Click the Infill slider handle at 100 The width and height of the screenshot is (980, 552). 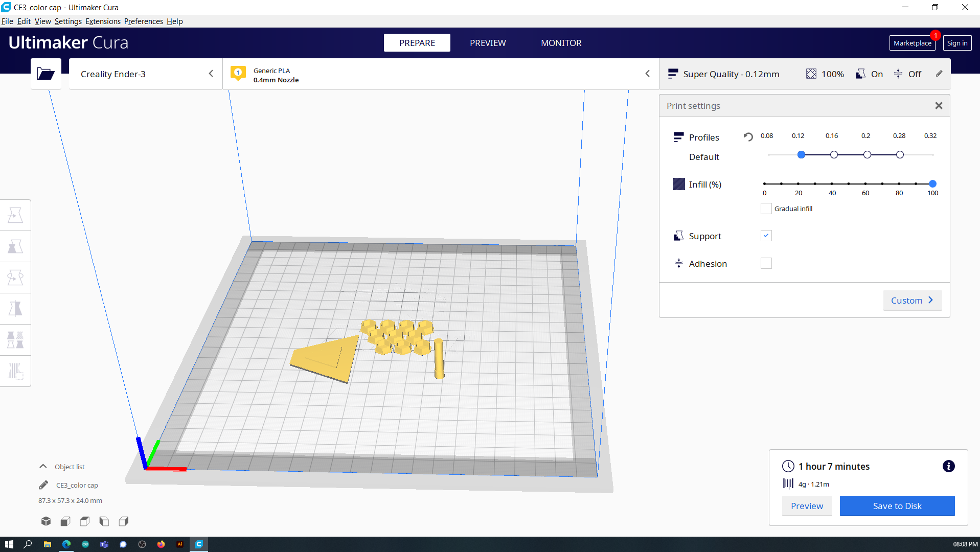[x=932, y=183]
